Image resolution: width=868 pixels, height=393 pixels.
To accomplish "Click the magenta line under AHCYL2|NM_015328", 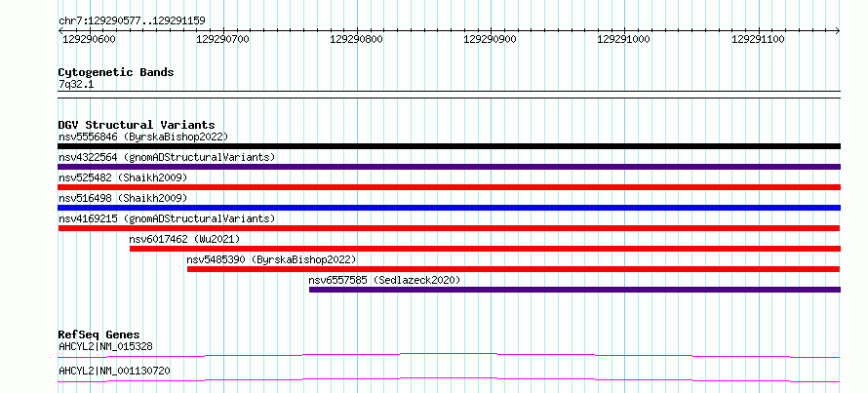I will coord(449,355).
